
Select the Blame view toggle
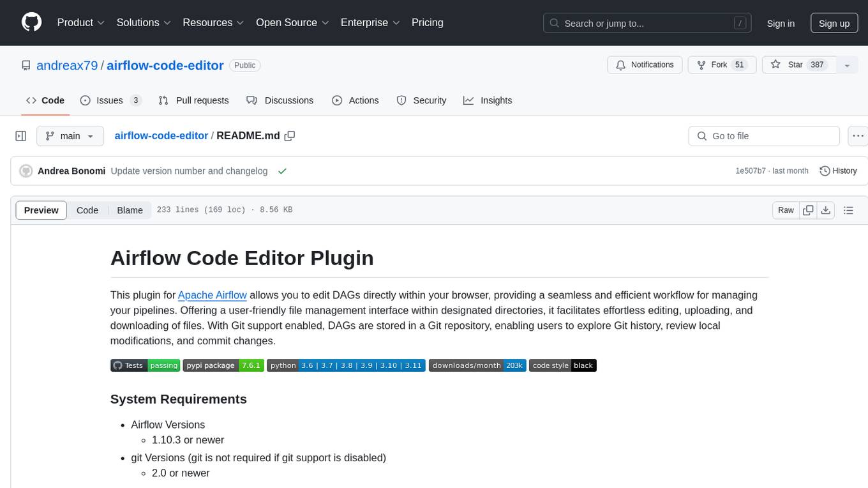(x=130, y=210)
